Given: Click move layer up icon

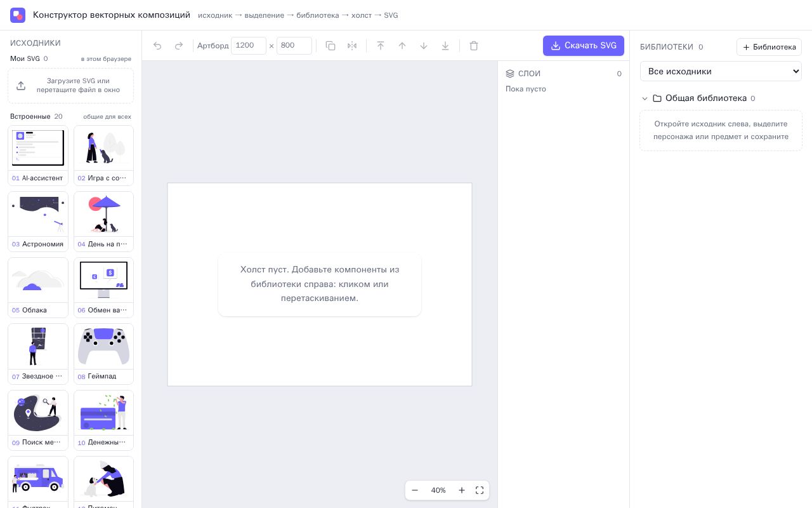Looking at the screenshot, I should point(402,46).
